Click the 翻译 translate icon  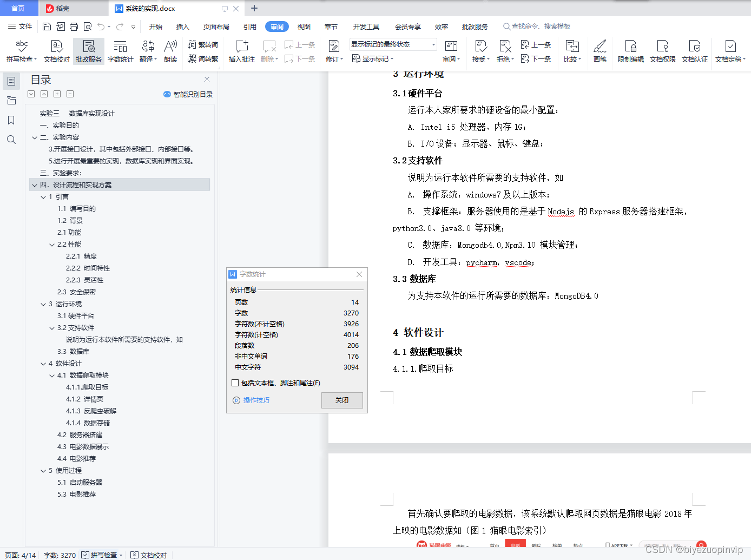148,51
